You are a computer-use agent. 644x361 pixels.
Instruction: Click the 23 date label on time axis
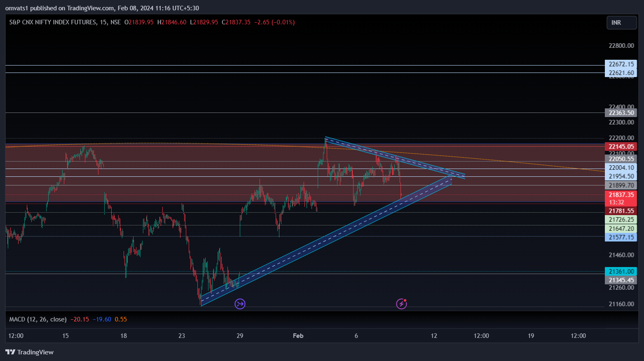(x=182, y=336)
